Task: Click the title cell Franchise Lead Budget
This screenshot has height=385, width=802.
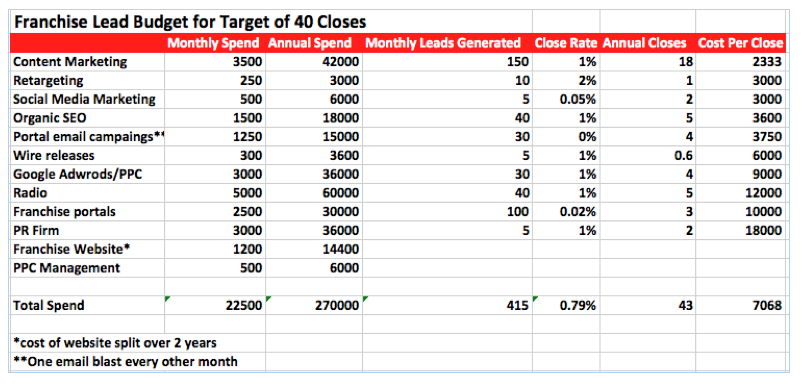Action: (189, 22)
